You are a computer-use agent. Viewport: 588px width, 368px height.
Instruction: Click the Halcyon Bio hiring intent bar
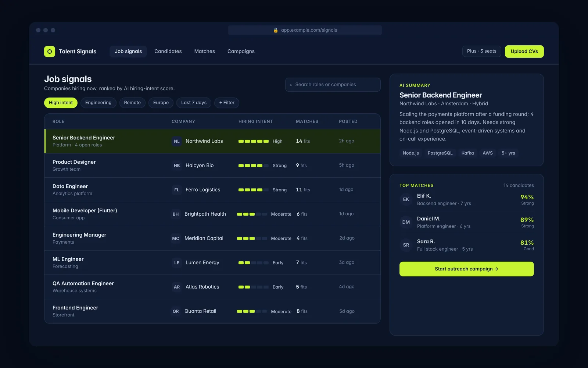[x=254, y=166]
